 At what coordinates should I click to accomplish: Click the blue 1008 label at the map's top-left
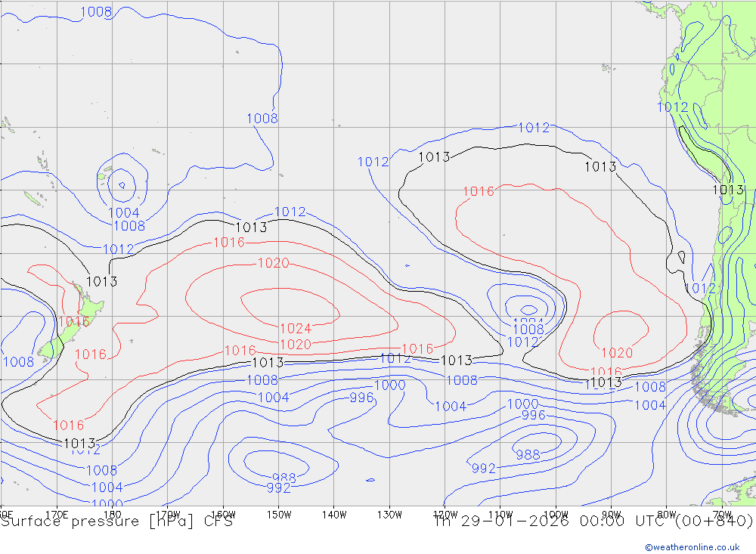[x=96, y=11]
